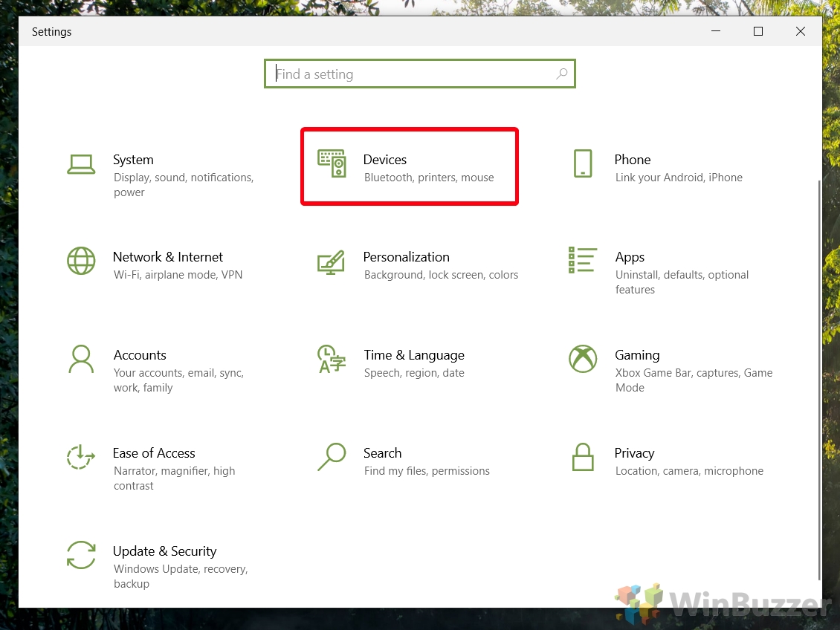The height and width of the screenshot is (630, 840).
Task: Open Network & Internet via globe icon
Action: pyautogui.click(x=81, y=262)
